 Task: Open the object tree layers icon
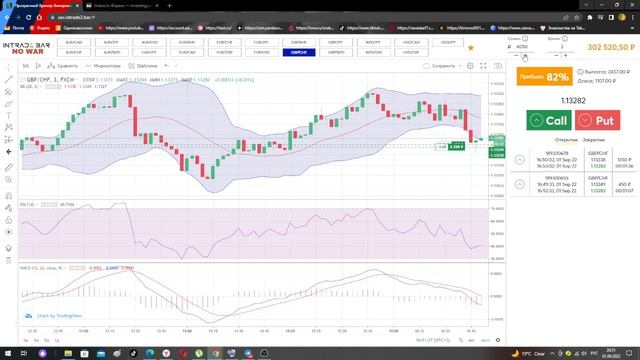(9, 248)
